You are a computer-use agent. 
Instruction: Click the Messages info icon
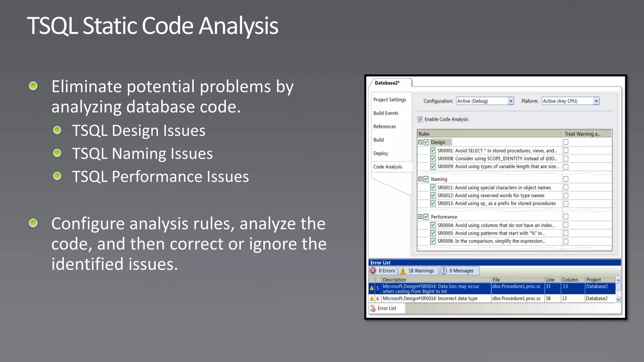tap(443, 271)
